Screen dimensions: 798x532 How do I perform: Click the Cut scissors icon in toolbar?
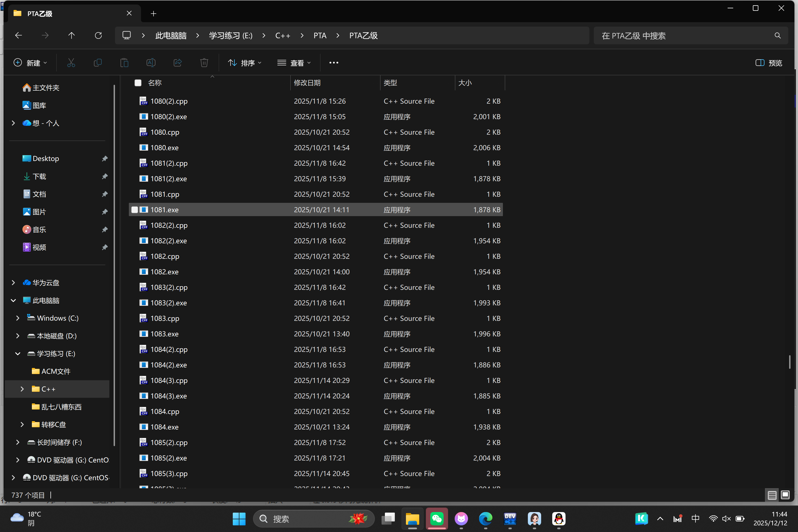[71, 63]
